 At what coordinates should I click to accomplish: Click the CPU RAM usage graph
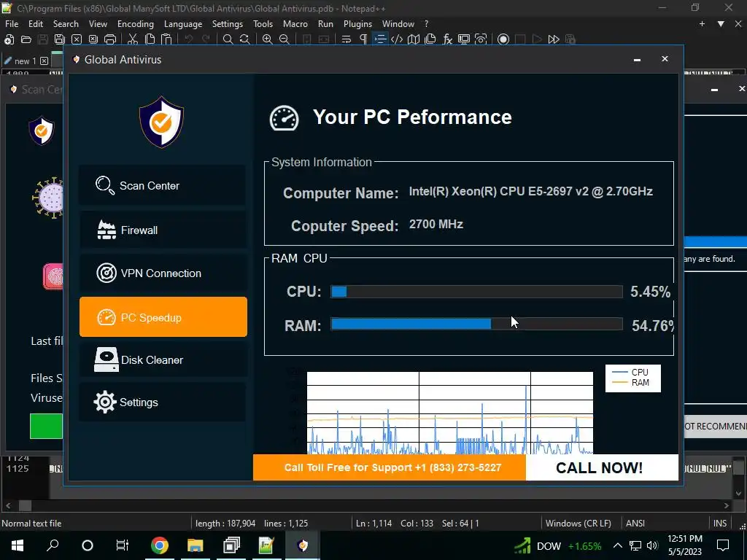coord(449,413)
